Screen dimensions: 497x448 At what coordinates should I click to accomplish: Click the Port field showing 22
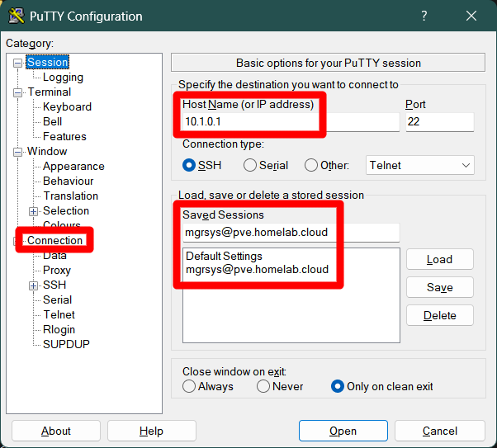point(440,122)
